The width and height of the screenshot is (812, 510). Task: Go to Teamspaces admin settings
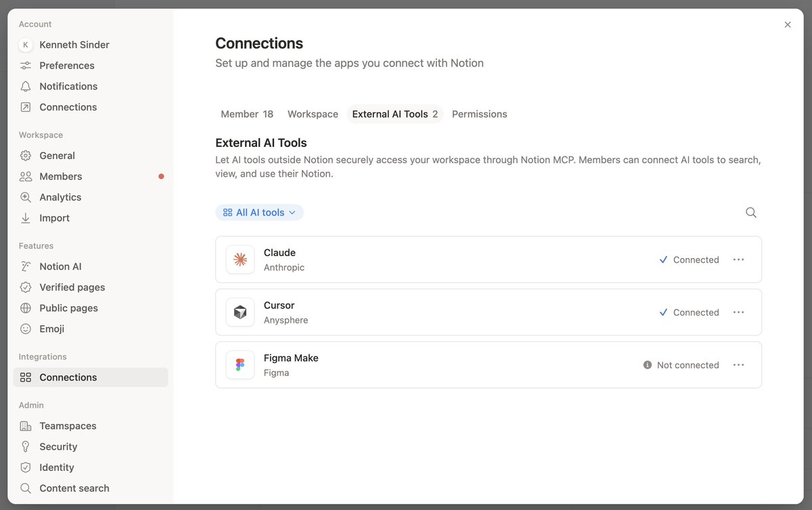[91, 426]
